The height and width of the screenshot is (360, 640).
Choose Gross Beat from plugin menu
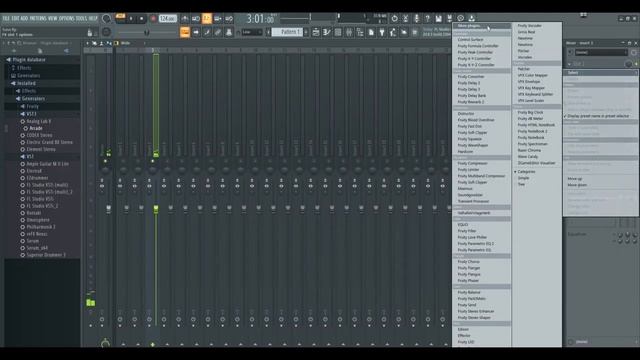(526, 32)
